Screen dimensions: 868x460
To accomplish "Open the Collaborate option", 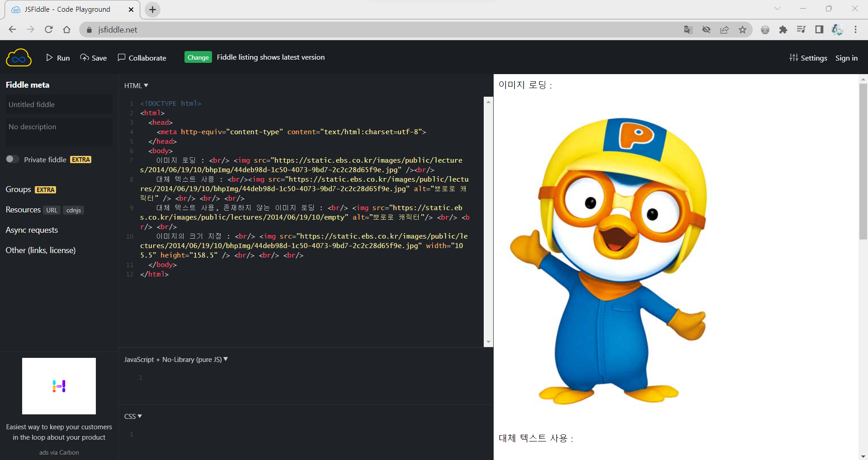I will coord(142,58).
